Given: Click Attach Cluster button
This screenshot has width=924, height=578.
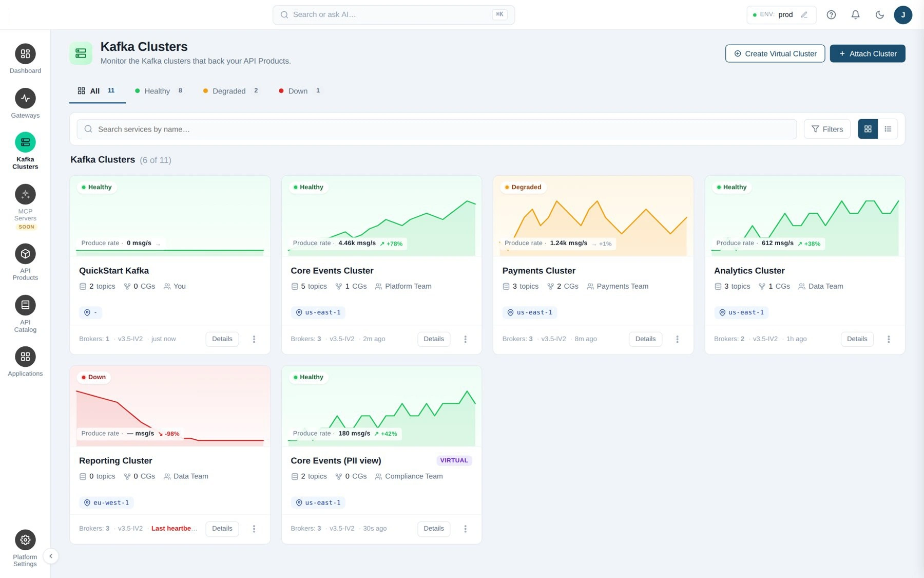Looking at the screenshot, I should [868, 53].
